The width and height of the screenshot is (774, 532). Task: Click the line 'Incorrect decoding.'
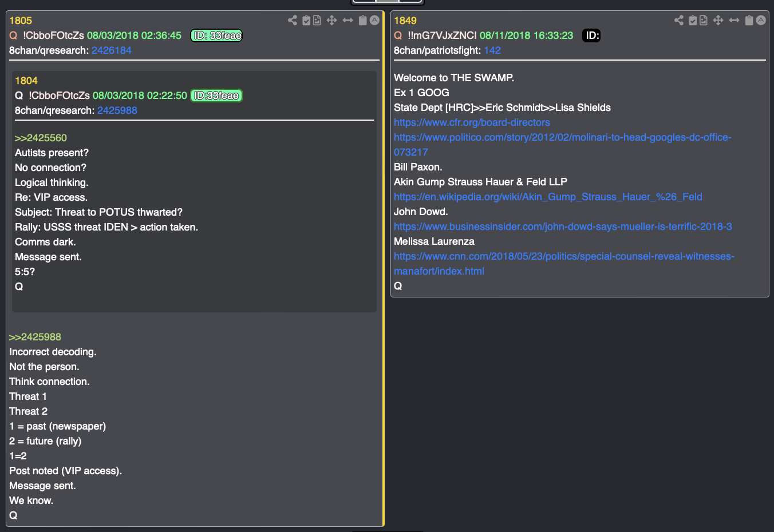pos(53,352)
